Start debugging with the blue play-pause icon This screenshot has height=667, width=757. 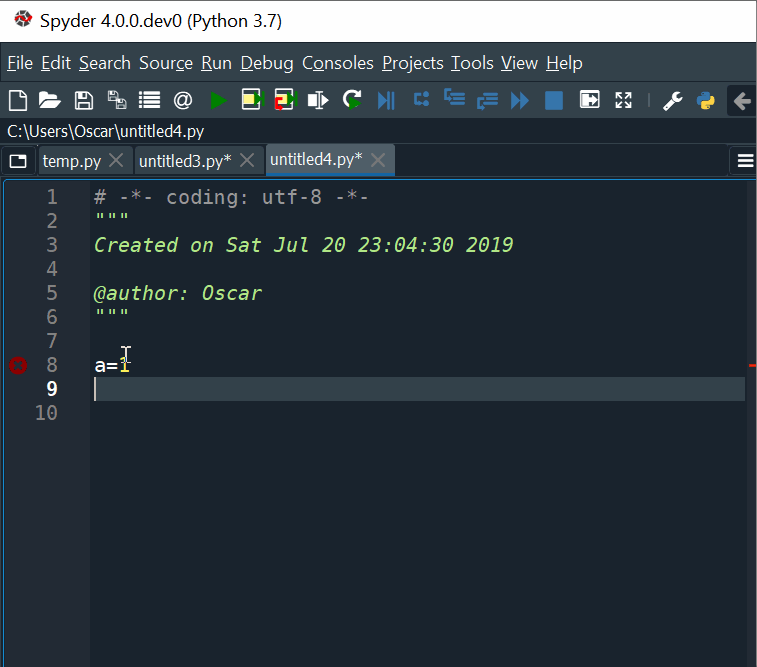tap(386, 100)
